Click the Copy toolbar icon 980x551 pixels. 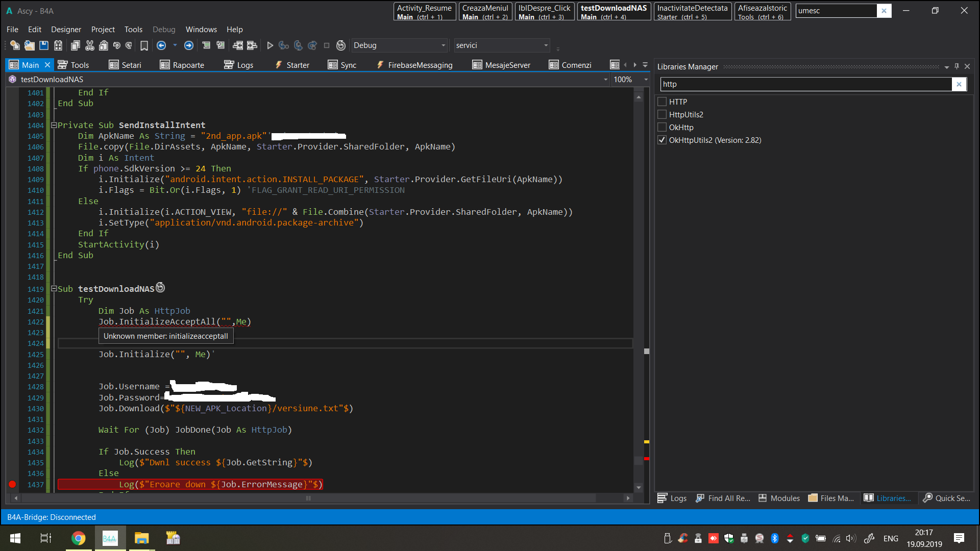click(75, 45)
